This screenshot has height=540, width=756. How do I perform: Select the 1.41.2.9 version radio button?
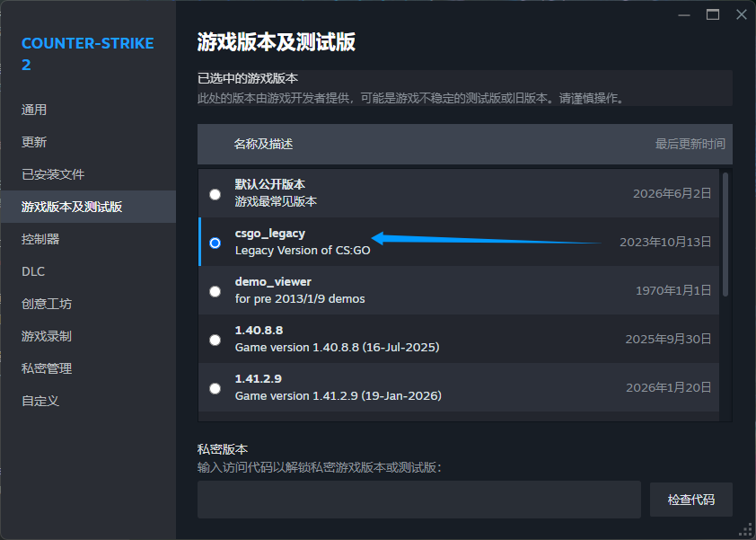(215, 388)
